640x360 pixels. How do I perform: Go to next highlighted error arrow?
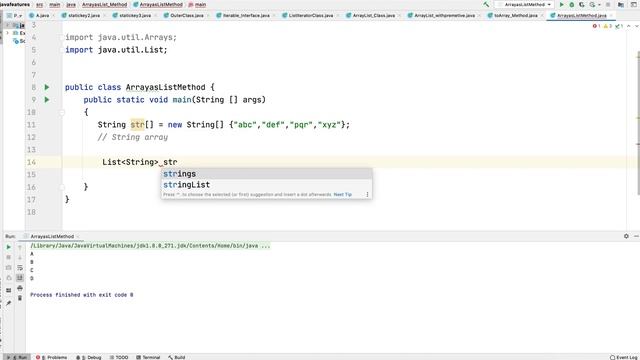[636, 26]
